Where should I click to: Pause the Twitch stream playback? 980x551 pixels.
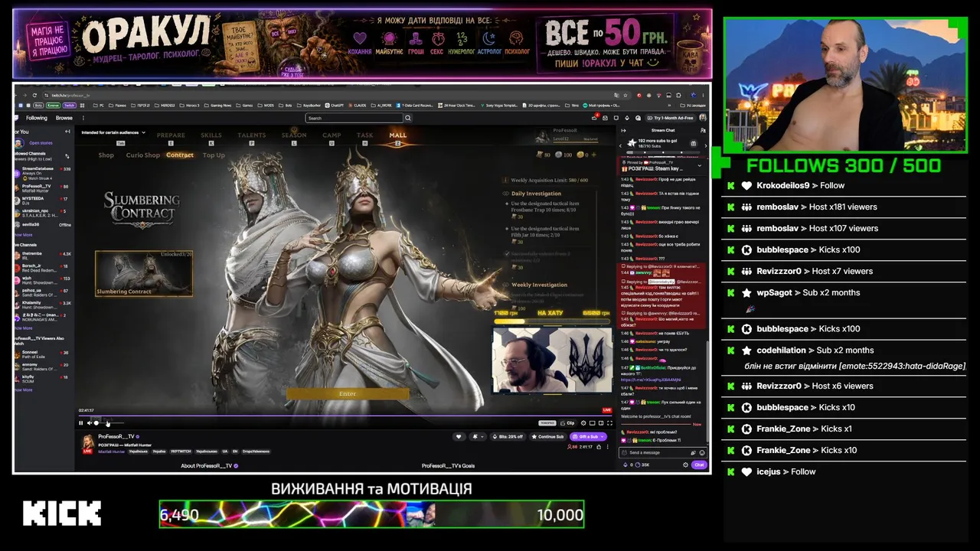(80, 423)
